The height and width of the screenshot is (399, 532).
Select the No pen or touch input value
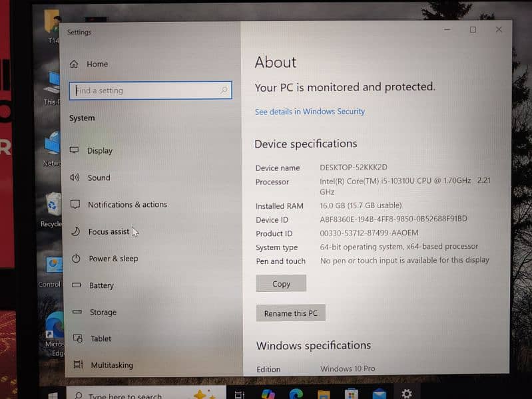pos(405,260)
